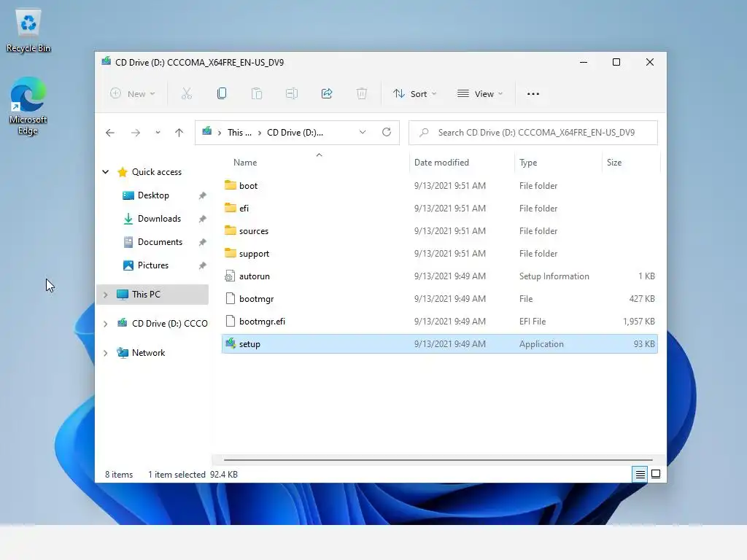Sort by Date modified column header

tap(441, 163)
